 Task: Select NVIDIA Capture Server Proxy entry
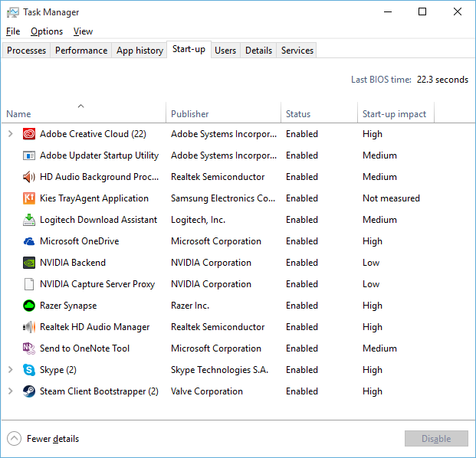pos(97,284)
